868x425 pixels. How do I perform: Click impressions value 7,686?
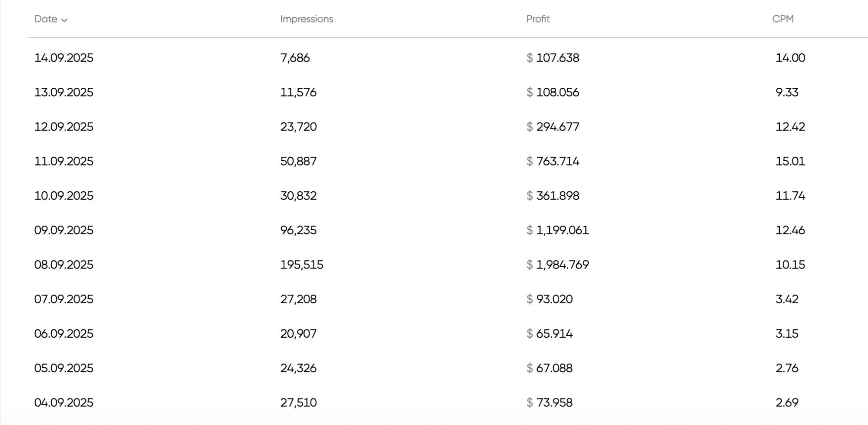[x=295, y=58]
